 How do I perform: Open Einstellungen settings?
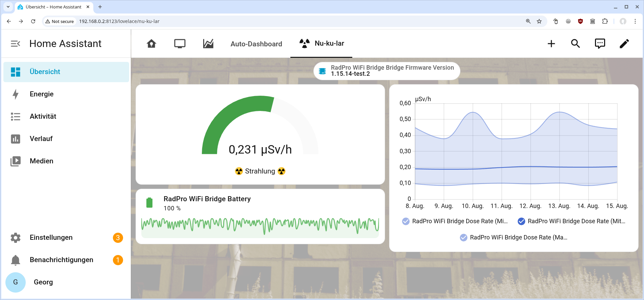tap(66, 237)
